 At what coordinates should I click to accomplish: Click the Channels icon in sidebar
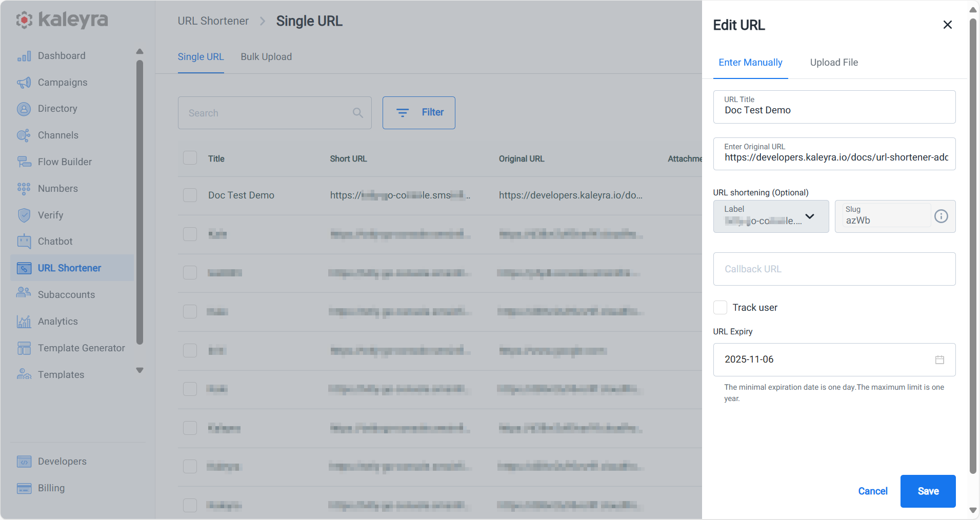tap(24, 135)
